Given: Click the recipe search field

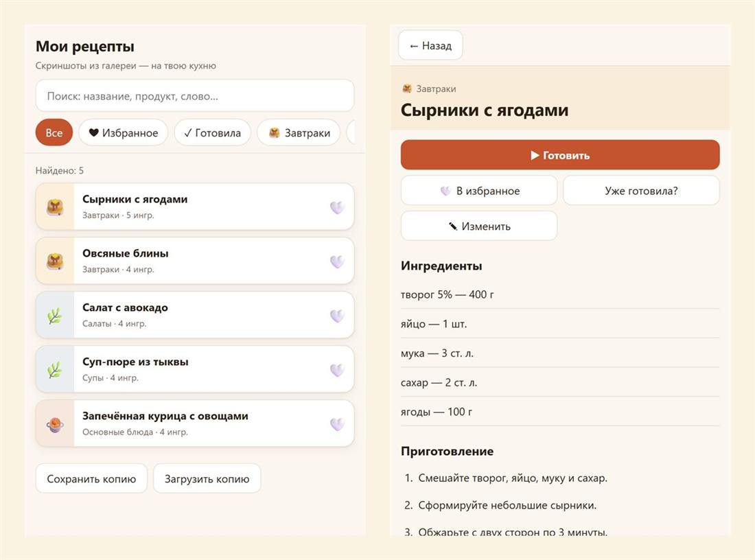Looking at the screenshot, I should pos(194,96).
